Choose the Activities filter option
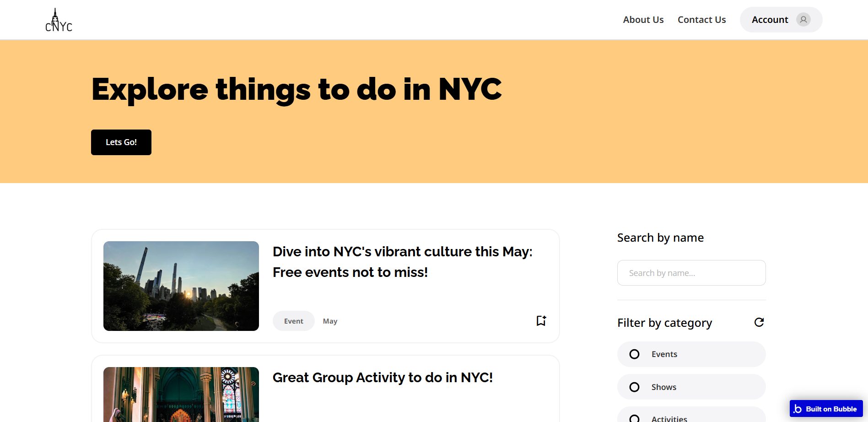 (x=669, y=418)
